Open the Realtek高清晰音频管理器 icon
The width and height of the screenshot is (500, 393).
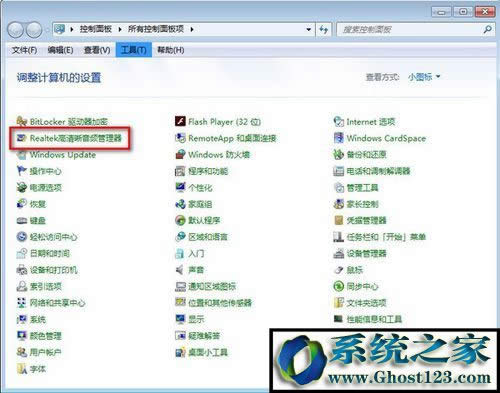21,138
